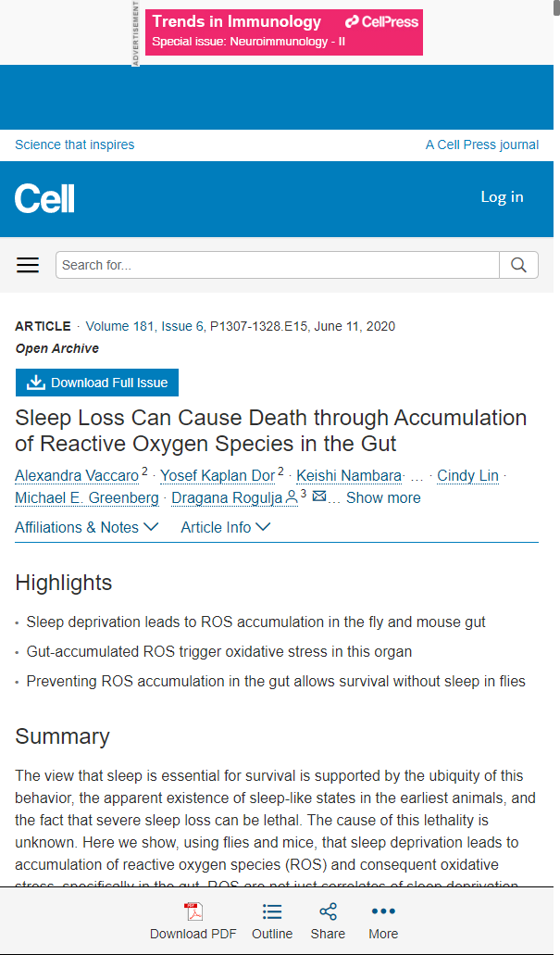The image size is (560, 955).
Task: Show more authors in the list
Action: 383,497
